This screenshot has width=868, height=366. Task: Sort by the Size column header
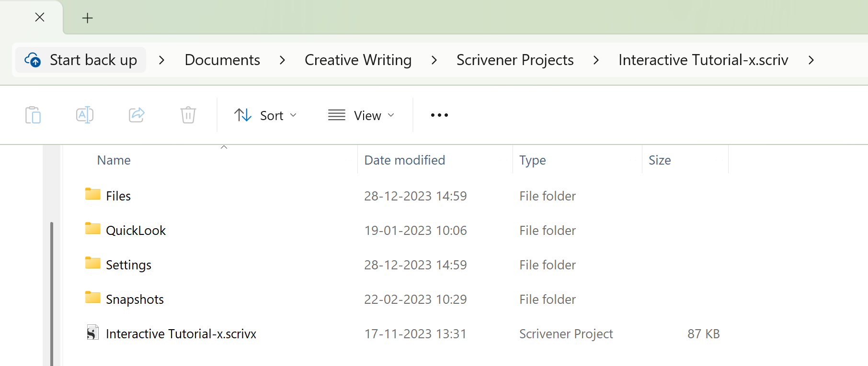(x=660, y=160)
